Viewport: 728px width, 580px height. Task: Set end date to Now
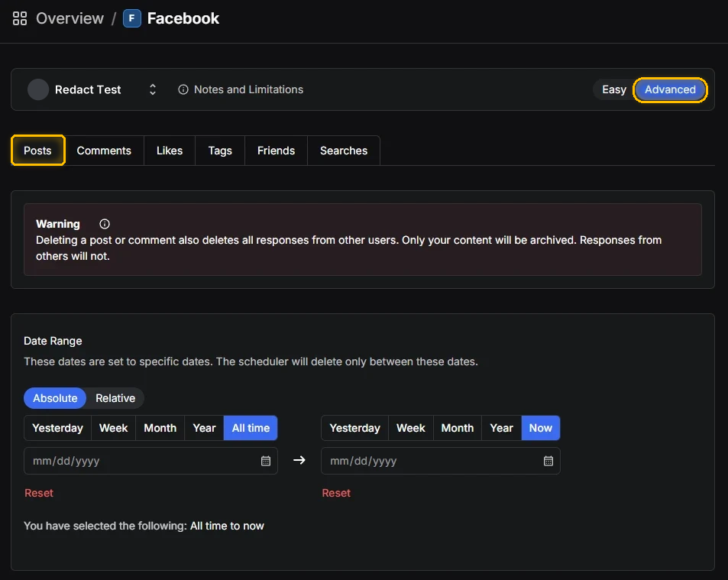pos(540,428)
